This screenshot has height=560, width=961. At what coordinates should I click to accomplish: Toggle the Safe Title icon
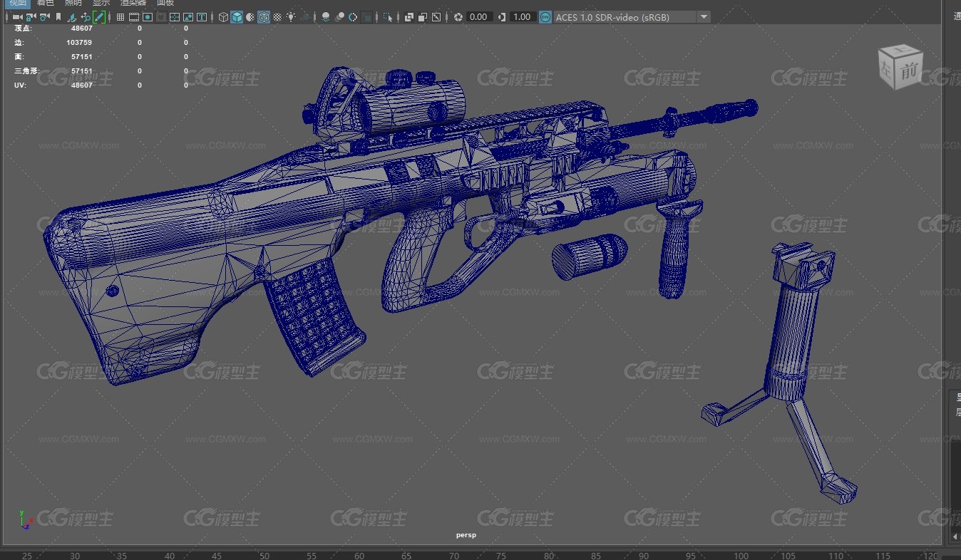(202, 16)
